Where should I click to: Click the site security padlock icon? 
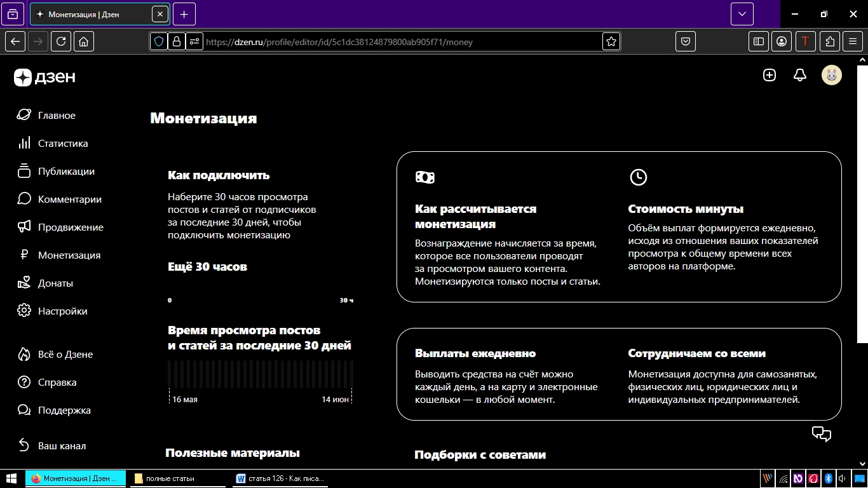tap(177, 42)
